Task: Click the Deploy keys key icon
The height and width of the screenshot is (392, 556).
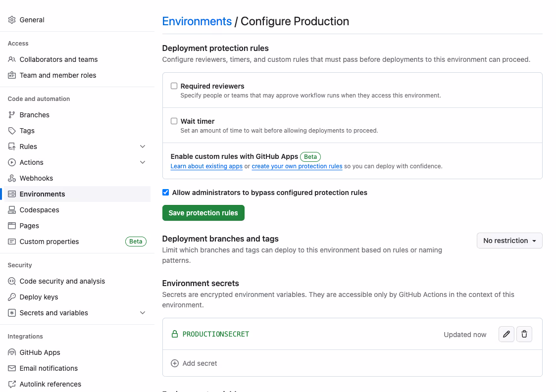Action: click(x=12, y=297)
